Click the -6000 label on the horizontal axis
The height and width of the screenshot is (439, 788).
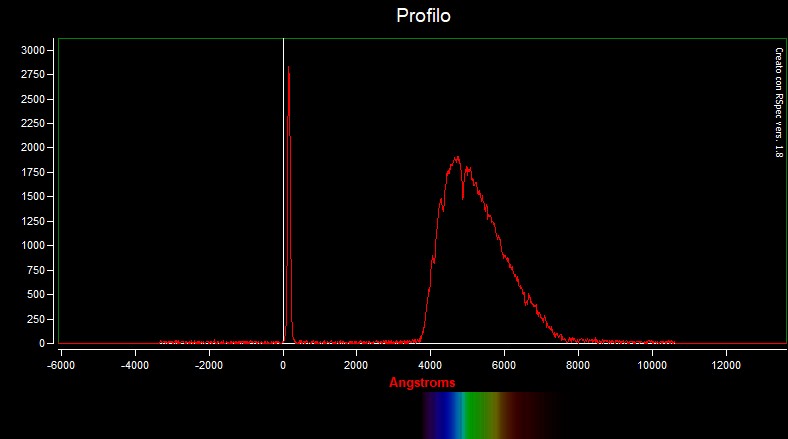point(62,365)
